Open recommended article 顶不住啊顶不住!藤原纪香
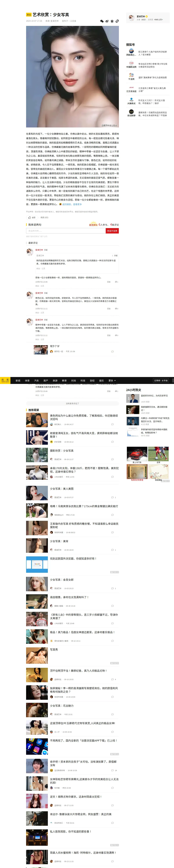The image size is (174, 868). pos(78,671)
